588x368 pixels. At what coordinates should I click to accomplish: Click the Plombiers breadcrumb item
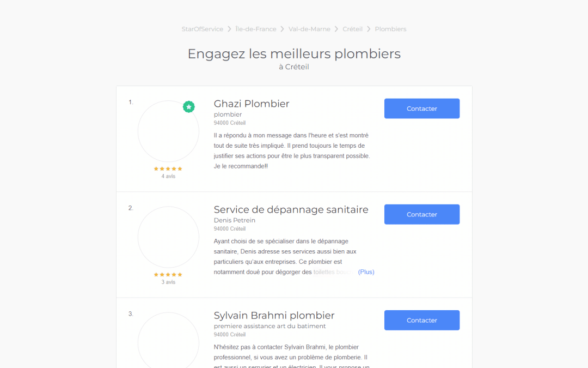[x=390, y=29]
